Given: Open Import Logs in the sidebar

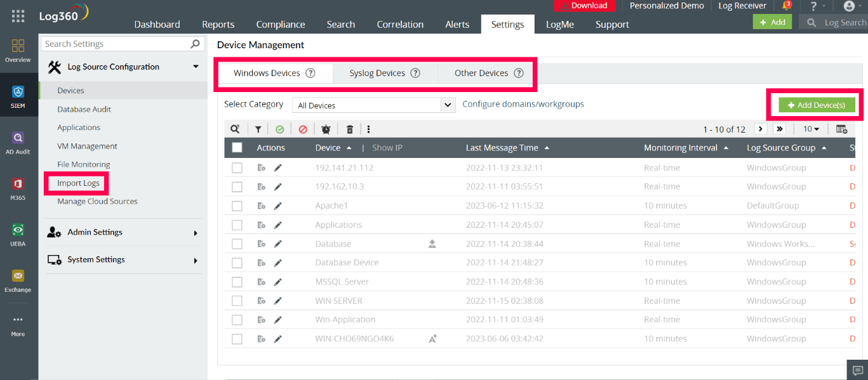Looking at the screenshot, I should pyautogui.click(x=78, y=183).
